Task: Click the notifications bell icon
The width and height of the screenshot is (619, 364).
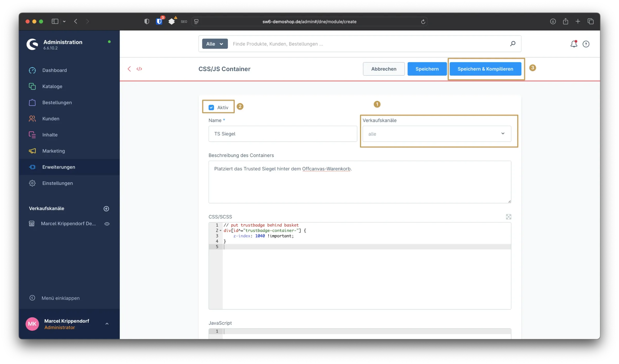Action: point(573,44)
